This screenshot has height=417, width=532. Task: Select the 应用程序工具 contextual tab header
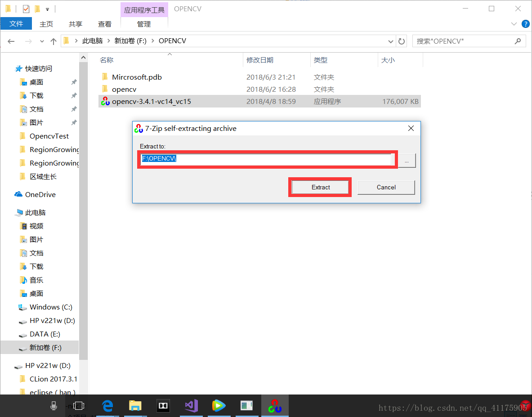coord(144,10)
